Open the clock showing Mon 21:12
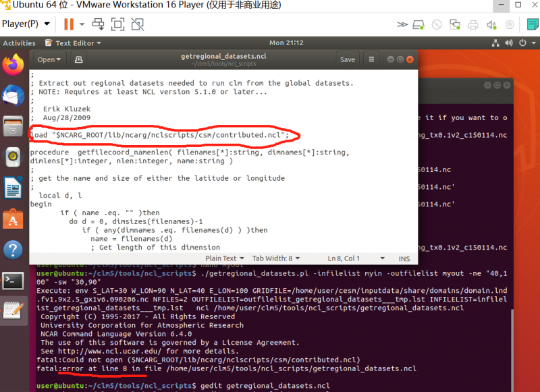 [286, 43]
